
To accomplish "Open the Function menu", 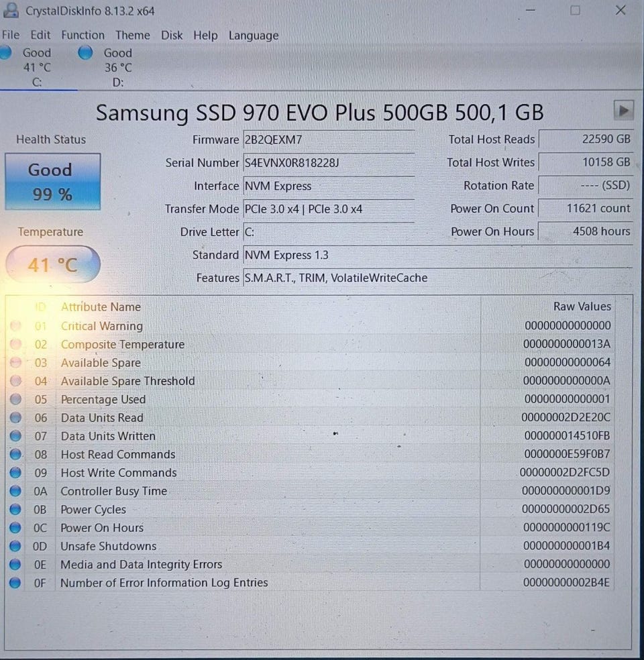I will click(83, 35).
